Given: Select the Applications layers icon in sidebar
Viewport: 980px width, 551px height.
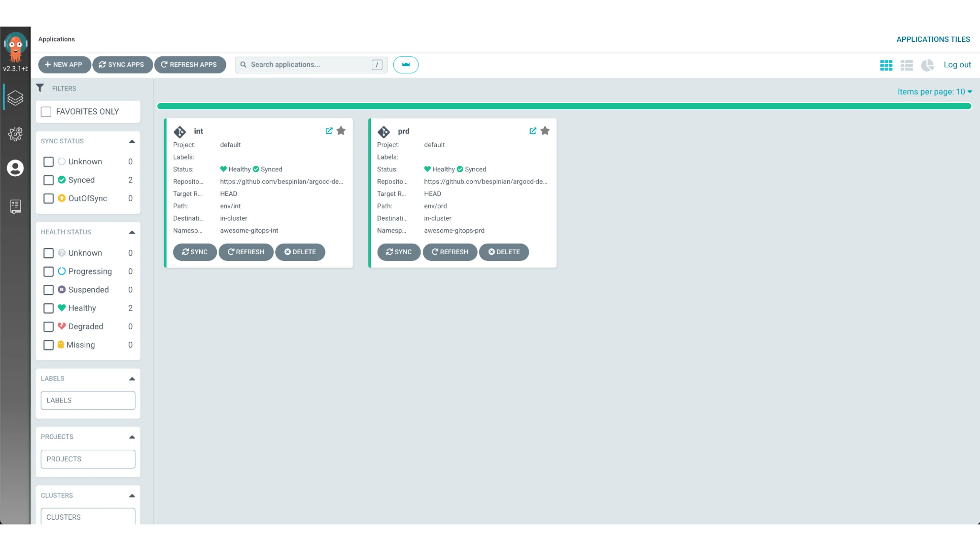Looking at the screenshot, I should coord(15,98).
